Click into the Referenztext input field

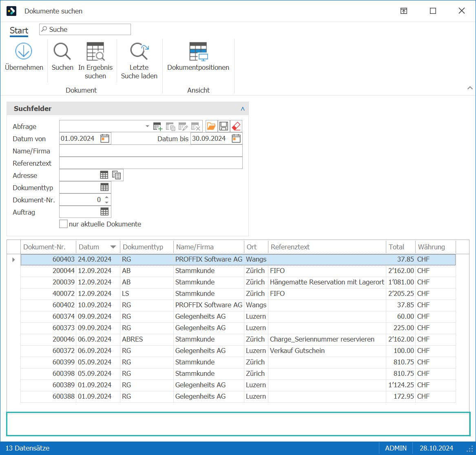[x=151, y=163]
